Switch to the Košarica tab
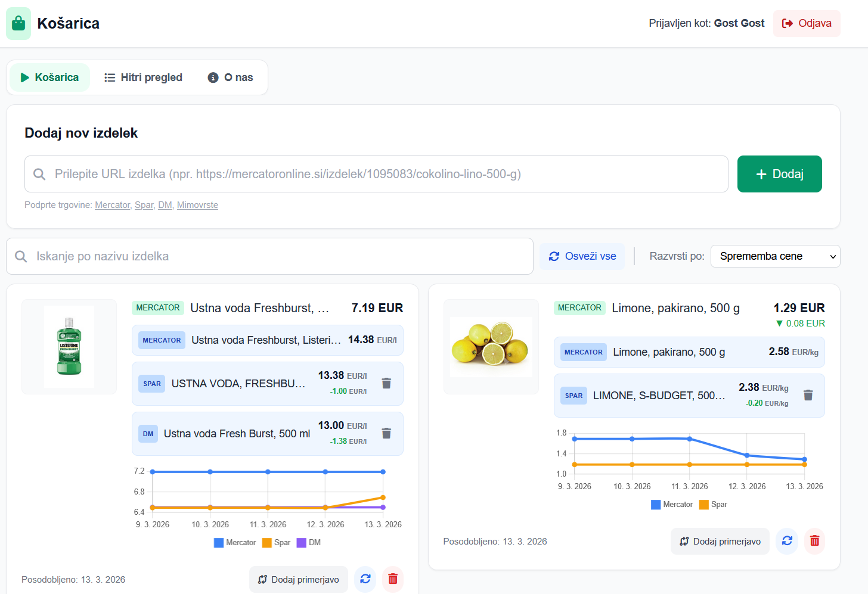Image resolution: width=868 pixels, height=594 pixels. click(x=49, y=77)
